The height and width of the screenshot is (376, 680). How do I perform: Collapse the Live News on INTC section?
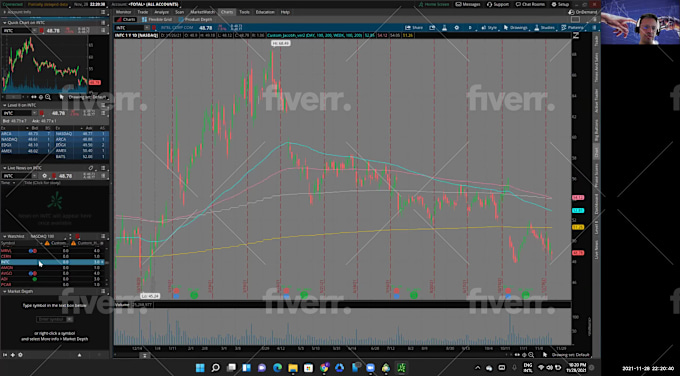pos(4,168)
